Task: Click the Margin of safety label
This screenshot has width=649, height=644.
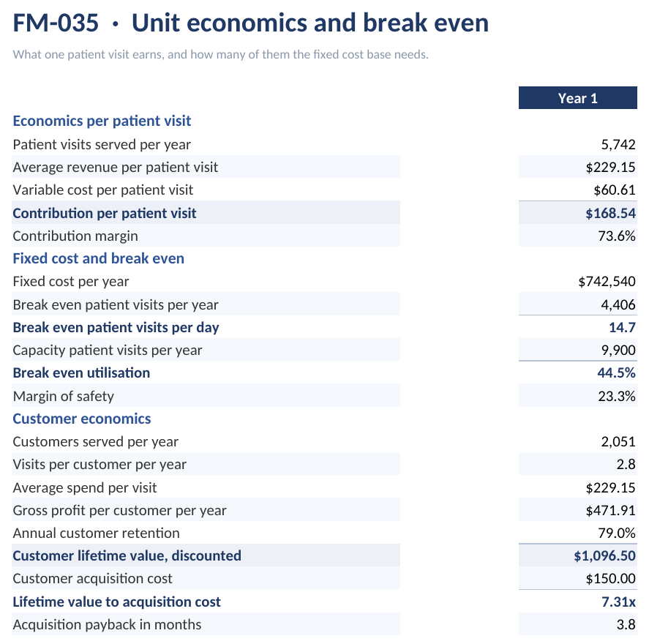Action: coord(64,396)
